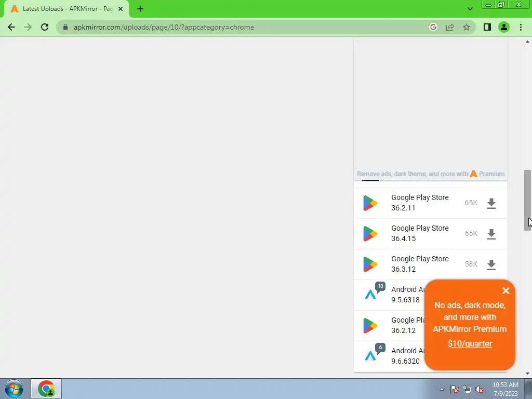Image resolution: width=532 pixels, height=399 pixels.
Task: Open the Remove ads Premium link
Action: point(431,174)
